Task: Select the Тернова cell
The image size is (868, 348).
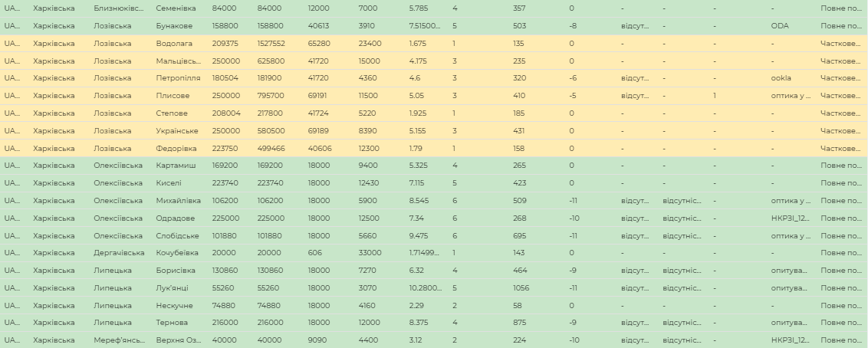Action: click(172, 323)
